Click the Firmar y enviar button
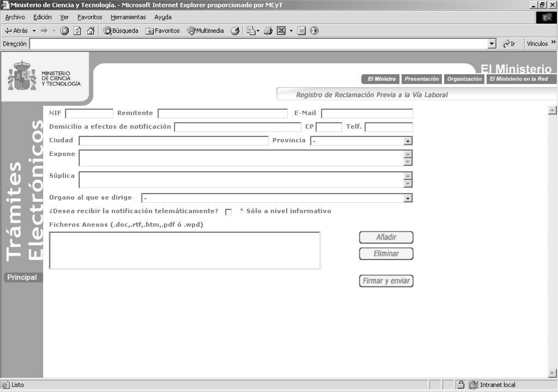Image resolution: width=558 pixels, height=392 pixels. (x=386, y=281)
